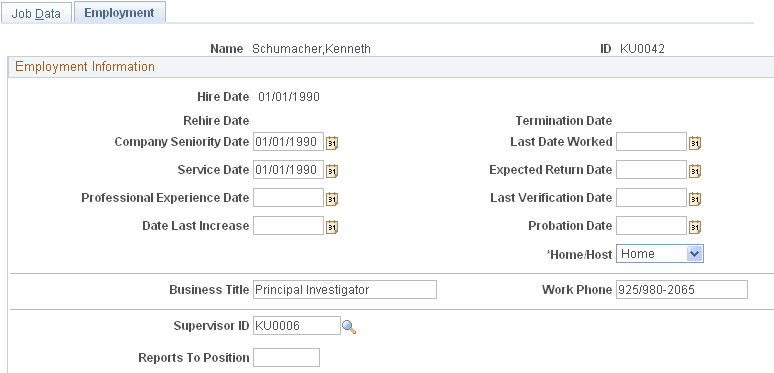774x373 pixels.
Task: Open calendar for Company Seniority Date
Action: [x=332, y=143]
